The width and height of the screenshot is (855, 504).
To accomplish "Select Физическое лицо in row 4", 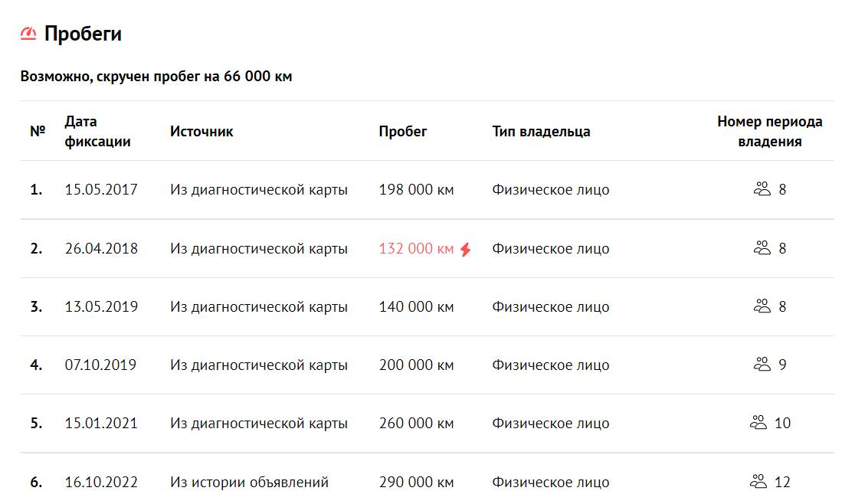I will pos(551,365).
